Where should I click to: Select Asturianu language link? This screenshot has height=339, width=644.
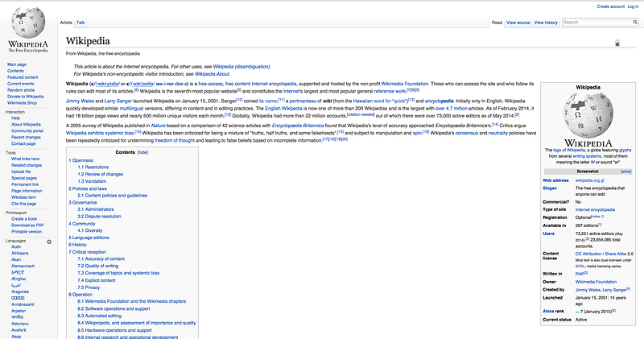point(20,324)
